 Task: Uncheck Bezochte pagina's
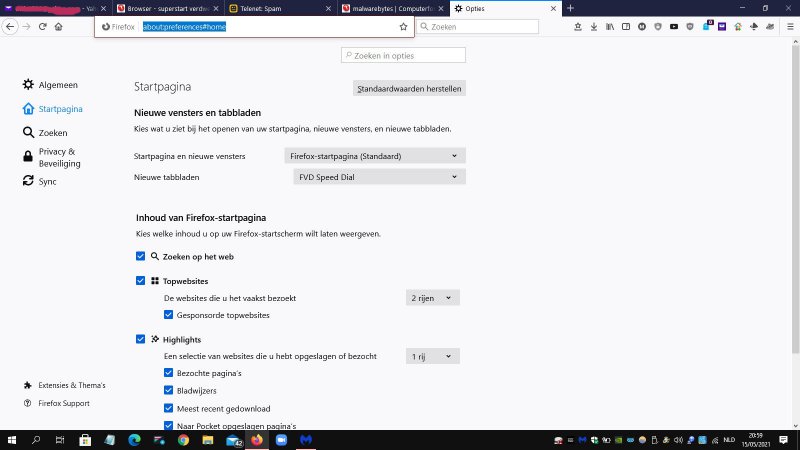(168, 373)
